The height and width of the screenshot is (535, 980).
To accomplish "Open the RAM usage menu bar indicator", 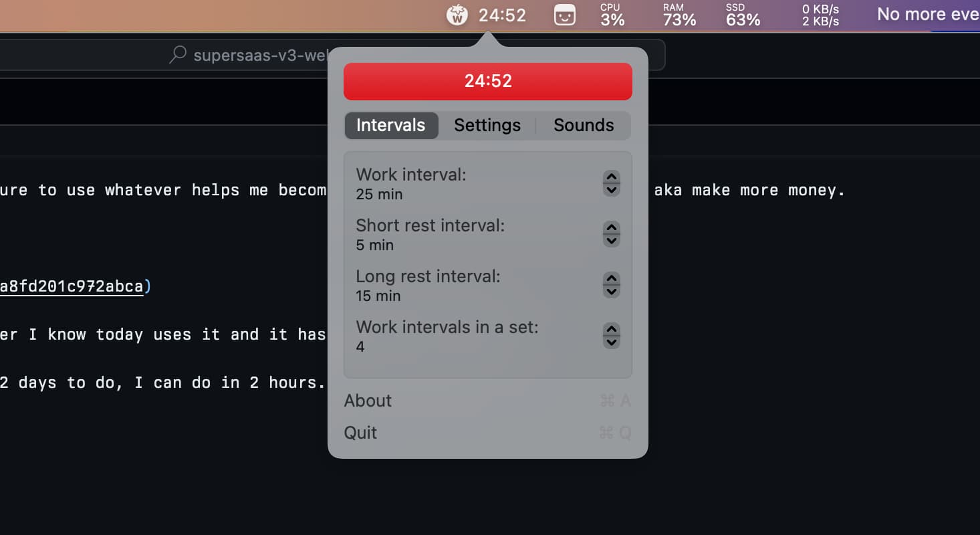I will 679,15.
